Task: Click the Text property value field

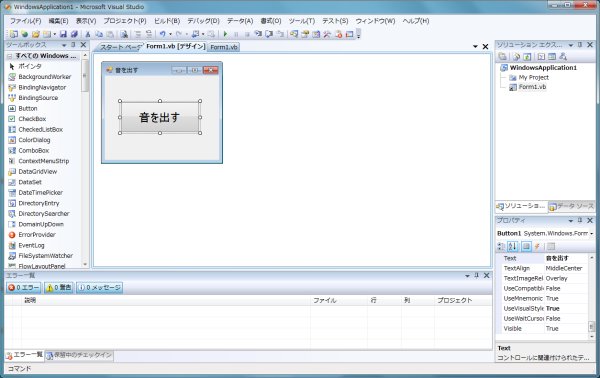Action: click(566, 258)
